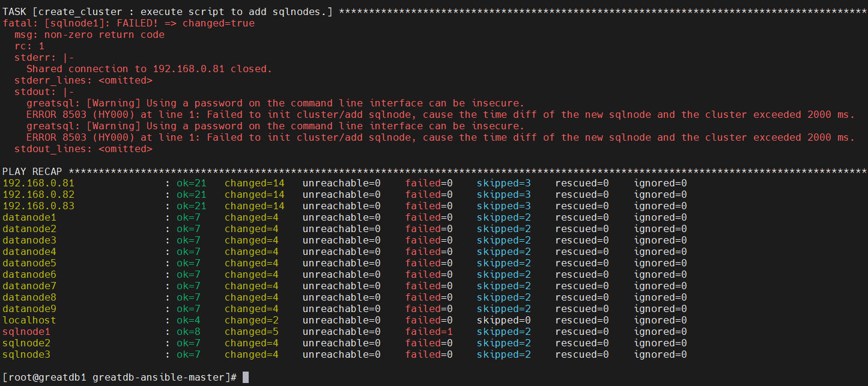The height and width of the screenshot is (386, 868).
Task: Click the terminal cursor block after the prompt
Action: [245, 378]
